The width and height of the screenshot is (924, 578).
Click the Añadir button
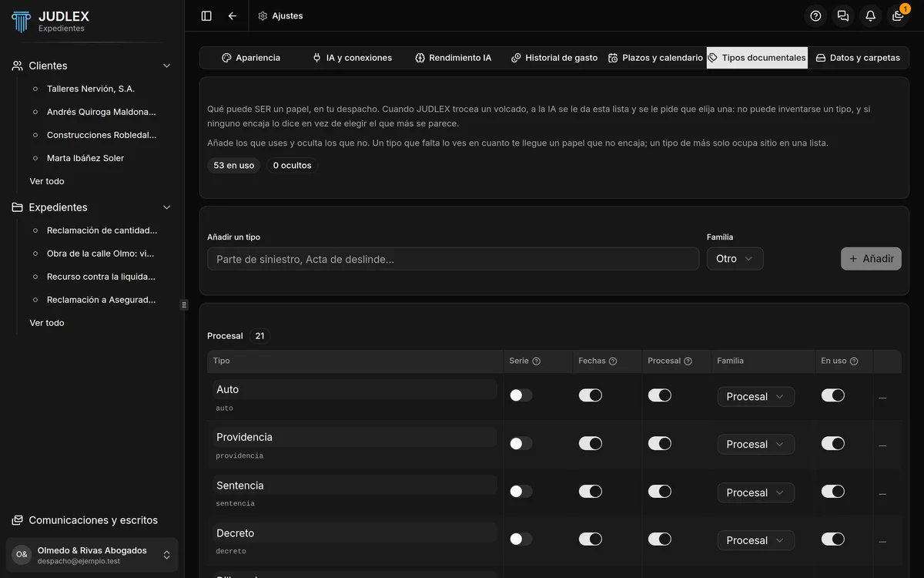(871, 259)
